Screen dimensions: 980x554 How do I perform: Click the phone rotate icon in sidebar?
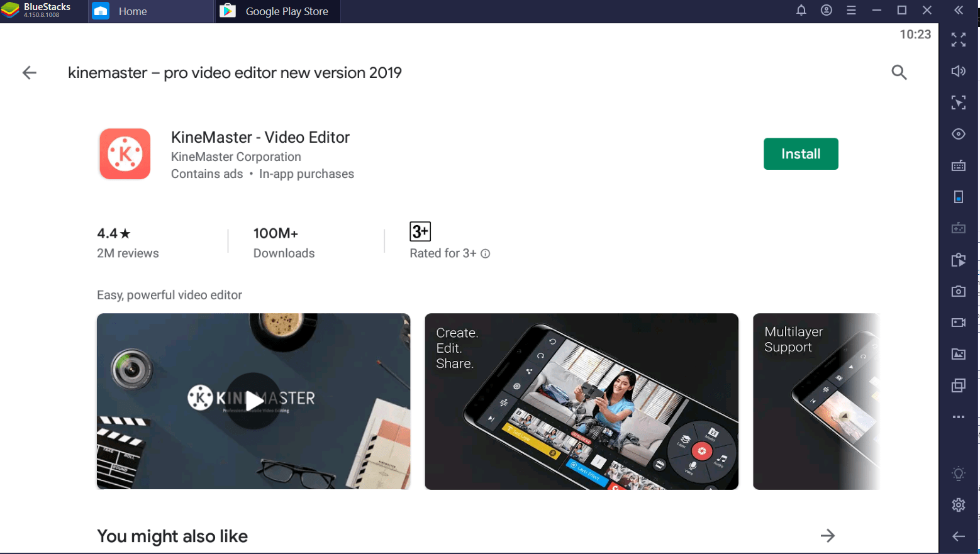tap(959, 197)
